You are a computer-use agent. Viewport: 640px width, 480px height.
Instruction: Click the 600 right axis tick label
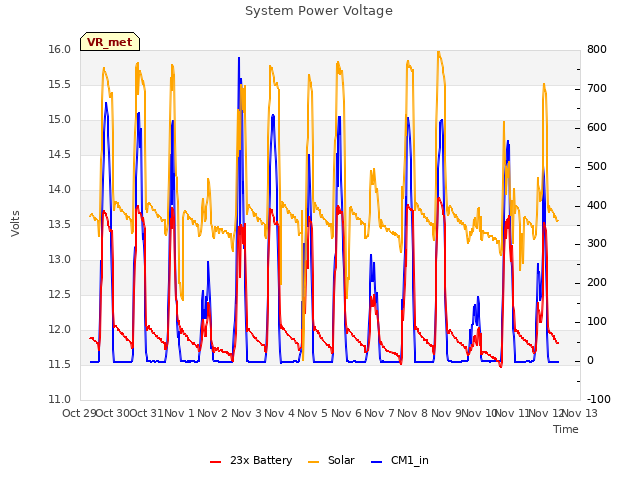[x=597, y=127]
